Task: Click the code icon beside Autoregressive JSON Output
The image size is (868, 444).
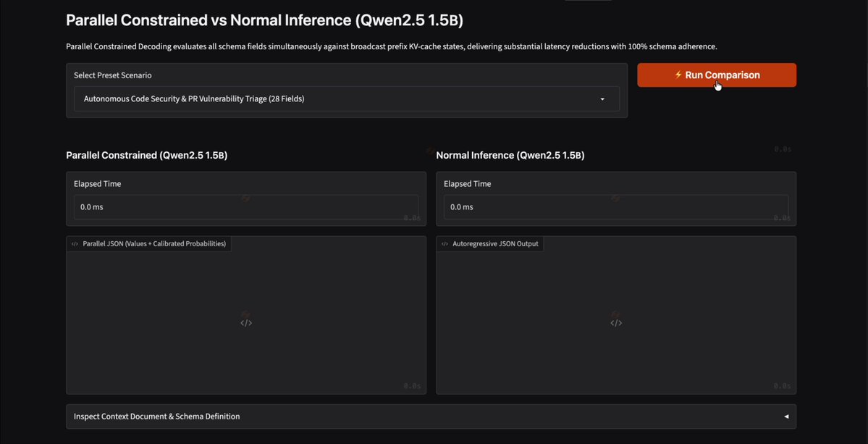Action: point(444,243)
